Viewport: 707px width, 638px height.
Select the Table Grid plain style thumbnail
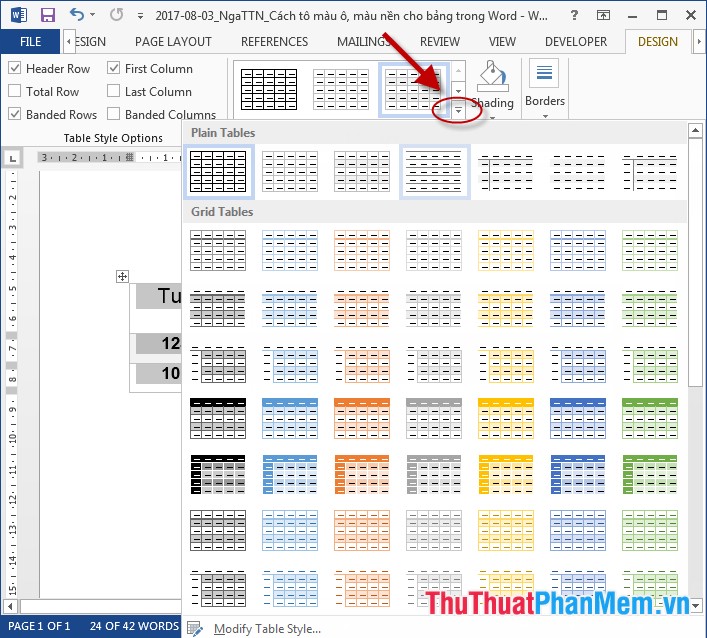(218, 172)
